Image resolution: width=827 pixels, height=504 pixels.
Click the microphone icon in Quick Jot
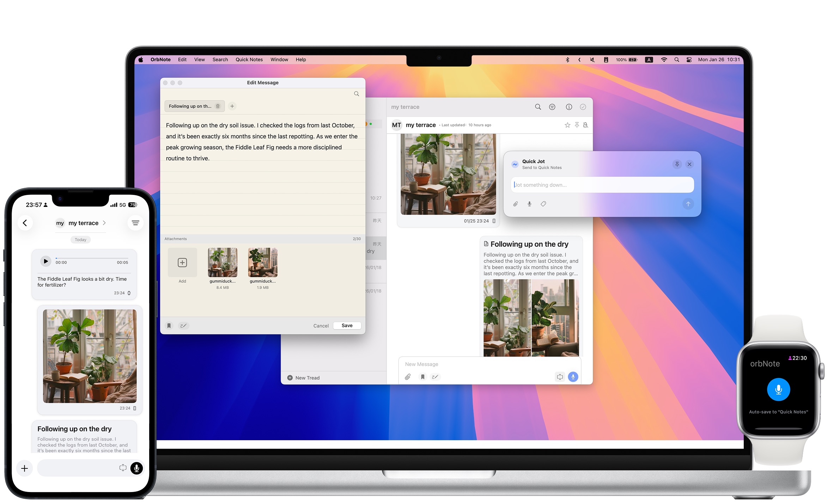(529, 204)
